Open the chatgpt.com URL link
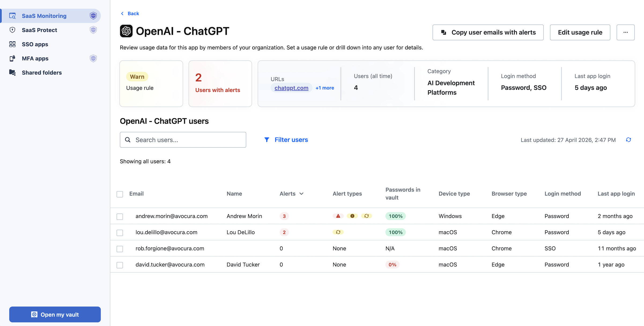 291,88
